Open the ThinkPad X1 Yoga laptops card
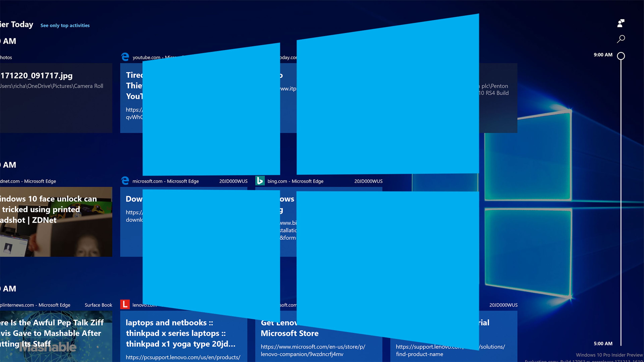 coord(180,333)
